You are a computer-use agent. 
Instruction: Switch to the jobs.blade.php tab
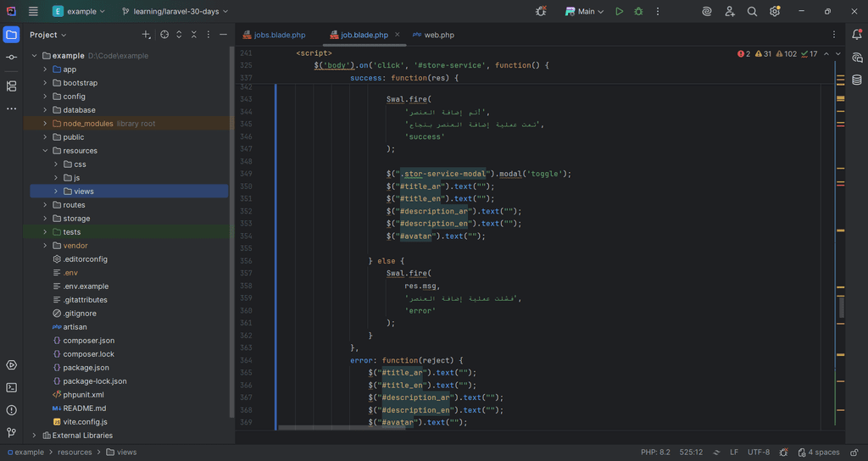(279, 35)
